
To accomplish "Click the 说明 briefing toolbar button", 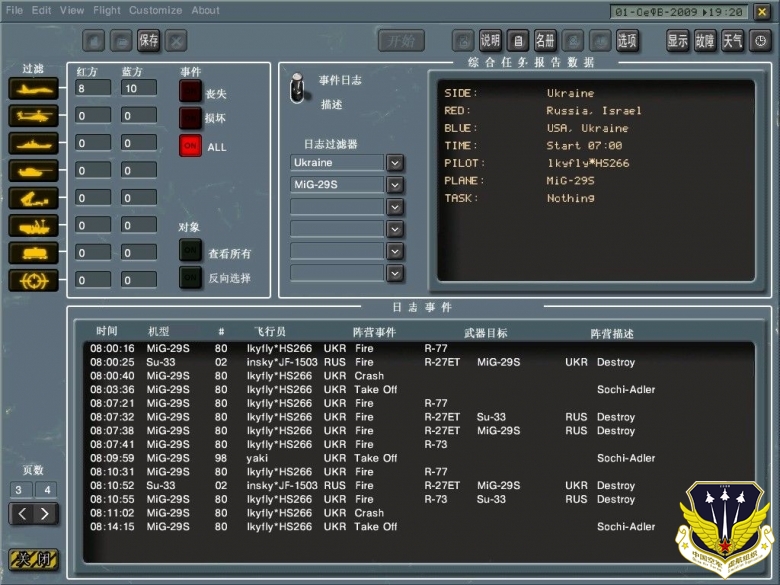I will pos(490,41).
